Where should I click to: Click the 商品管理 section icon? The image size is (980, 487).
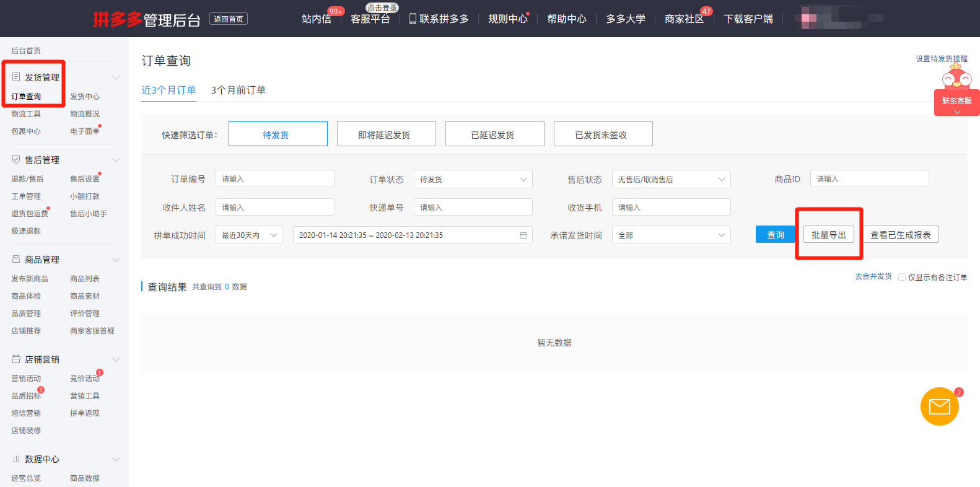[16, 259]
